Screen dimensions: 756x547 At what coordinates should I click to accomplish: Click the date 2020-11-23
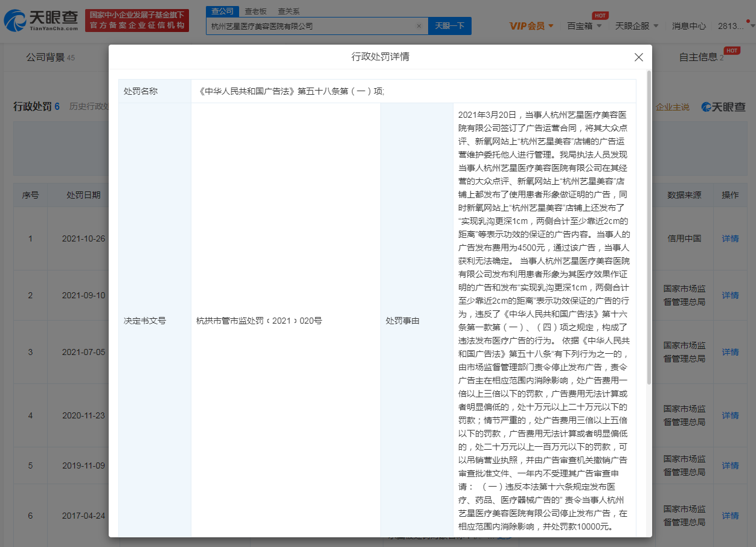coord(83,415)
